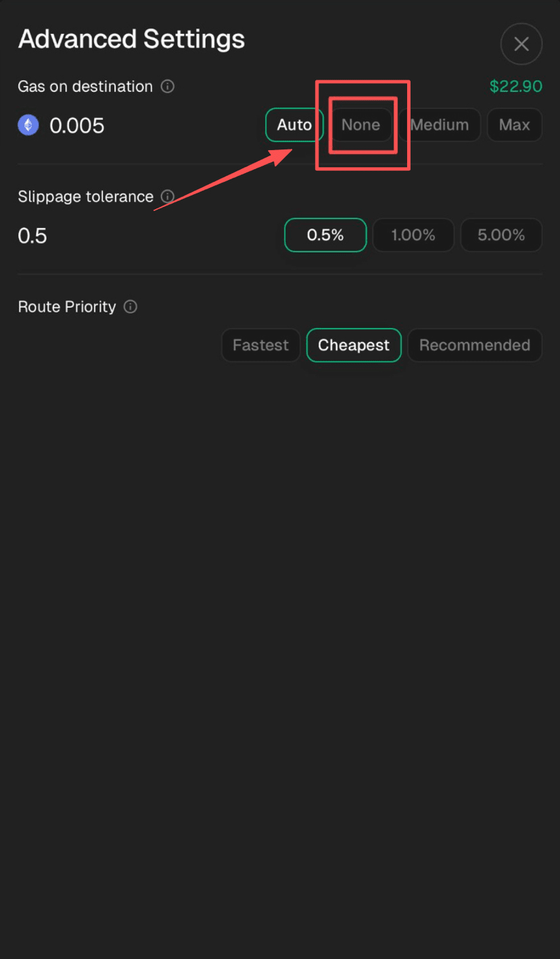Screen dimensions: 560x959
Task: Select Cheapest route priority
Action: (x=354, y=346)
